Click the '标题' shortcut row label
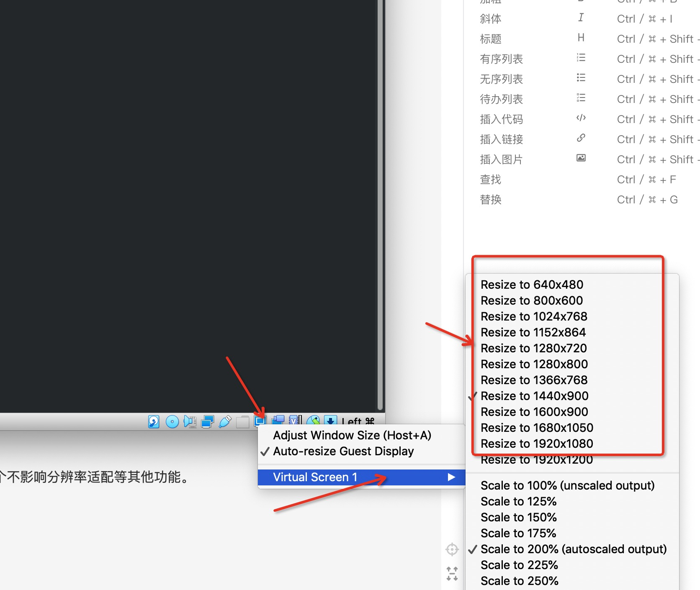The image size is (700, 590). (x=491, y=39)
